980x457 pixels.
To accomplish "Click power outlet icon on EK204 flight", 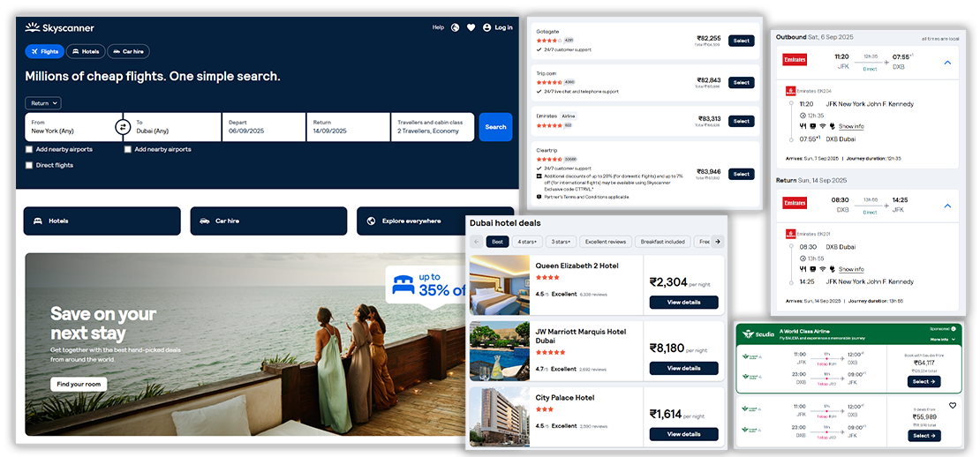I will [832, 126].
